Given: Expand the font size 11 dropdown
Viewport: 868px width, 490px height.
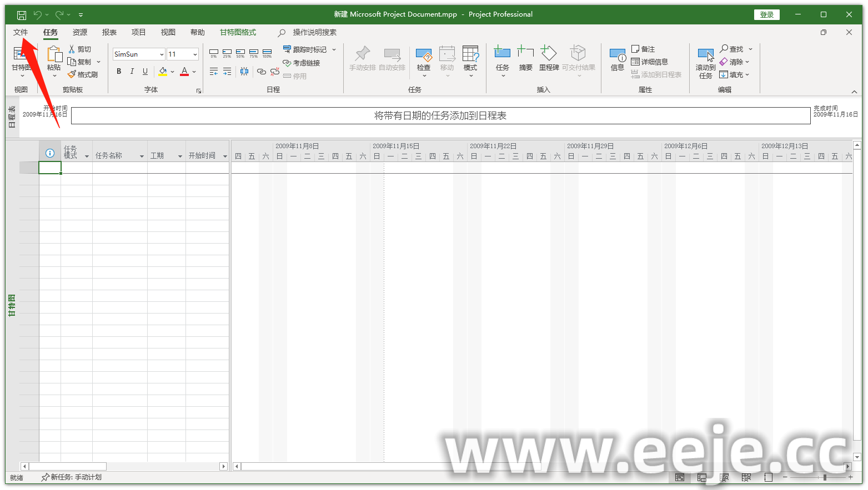Looking at the screenshot, I should click(195, 54).
